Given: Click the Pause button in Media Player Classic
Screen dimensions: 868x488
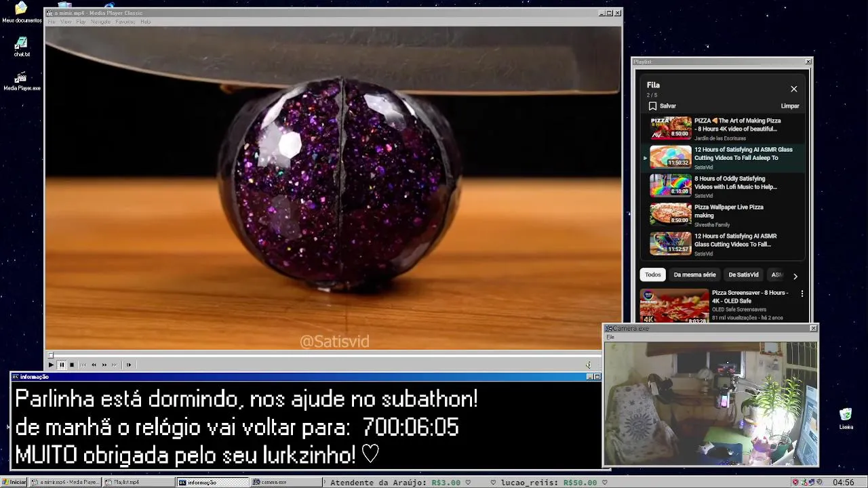Looking at the screenshot, I should coord(61,365).
